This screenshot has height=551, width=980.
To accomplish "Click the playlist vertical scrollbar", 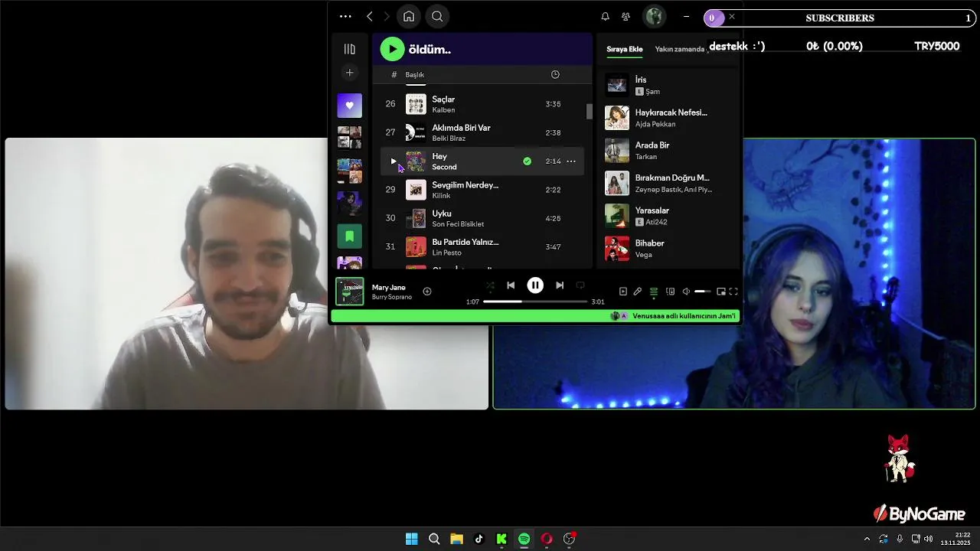I will 589,111.
